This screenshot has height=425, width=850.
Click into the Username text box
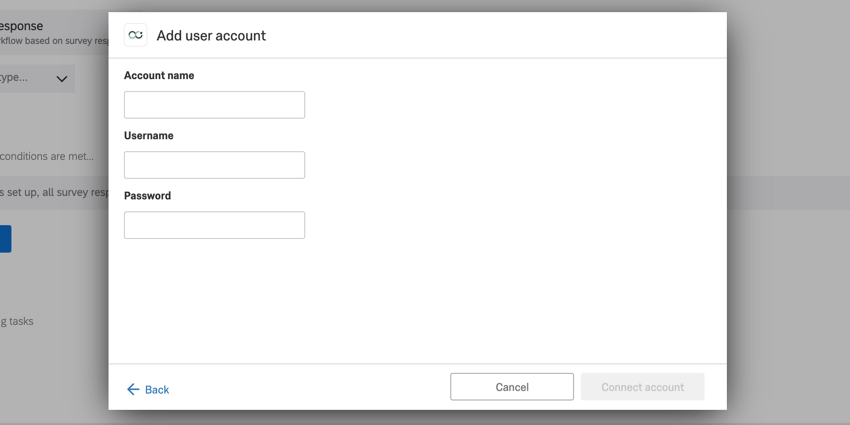[214, 165]
